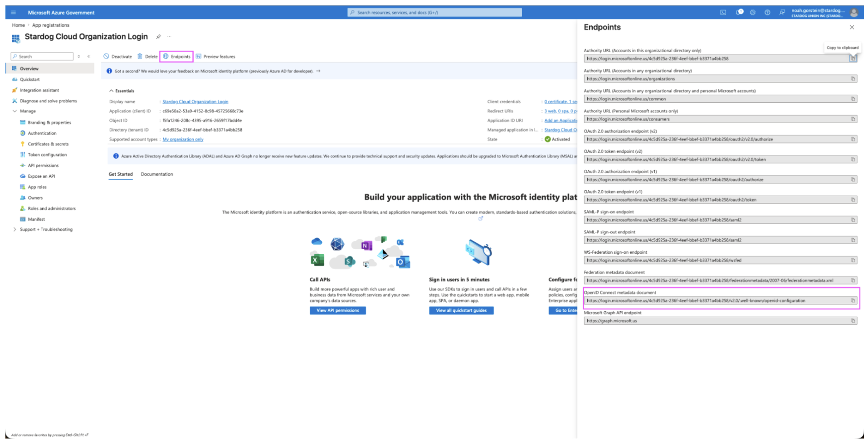Copy the SAML-P sign-on endpoint

(853, 220)
